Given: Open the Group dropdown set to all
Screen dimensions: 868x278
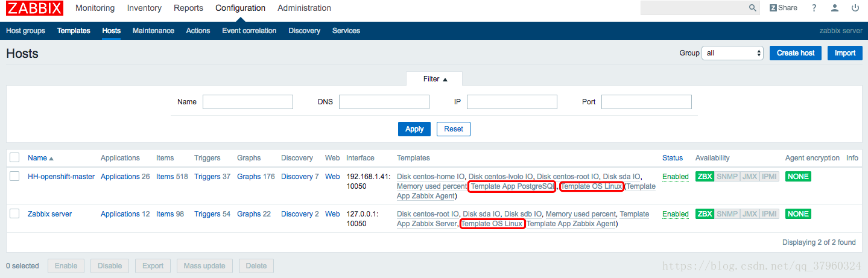Looking at the screenshot, I should pos(732,53).
